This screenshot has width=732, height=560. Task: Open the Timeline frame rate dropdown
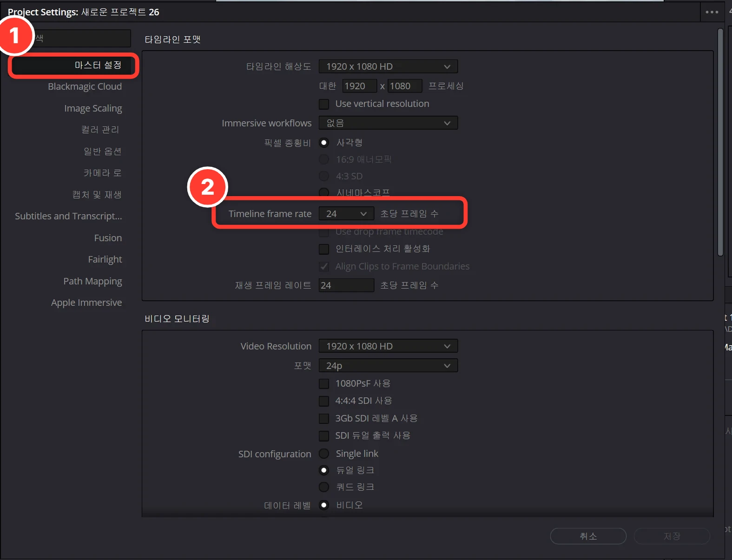(x=346, y=214)
